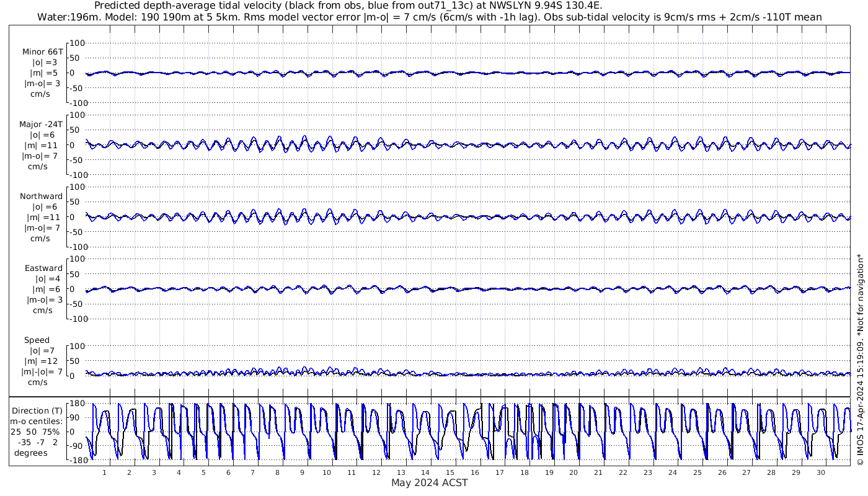Click day '1' on the date axis

click(x=104, y=472)
